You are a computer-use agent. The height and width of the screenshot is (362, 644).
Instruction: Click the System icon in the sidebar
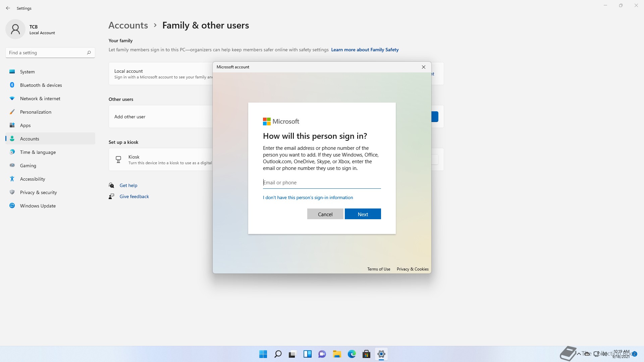[12, 72]
